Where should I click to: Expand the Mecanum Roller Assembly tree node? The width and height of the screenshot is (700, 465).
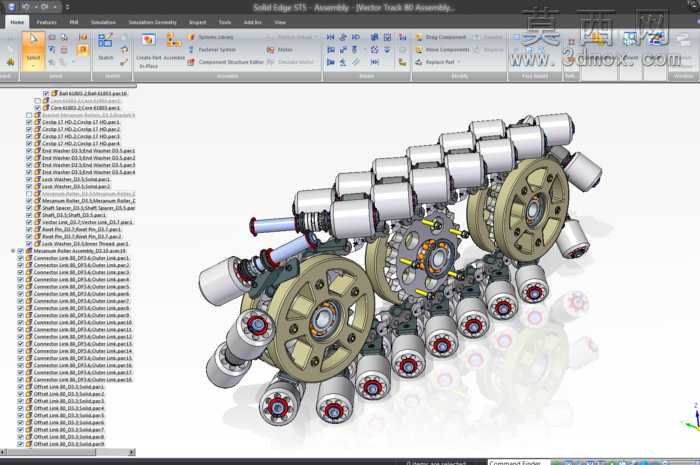point(13,251)
